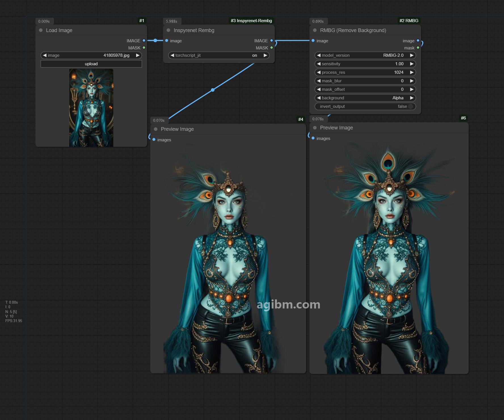Image resolution: width=504 pixels, height=420 pixels.
Task: Click the Inspyrenet result preview image
Action: pyautogui.click(x=228, y=258)
